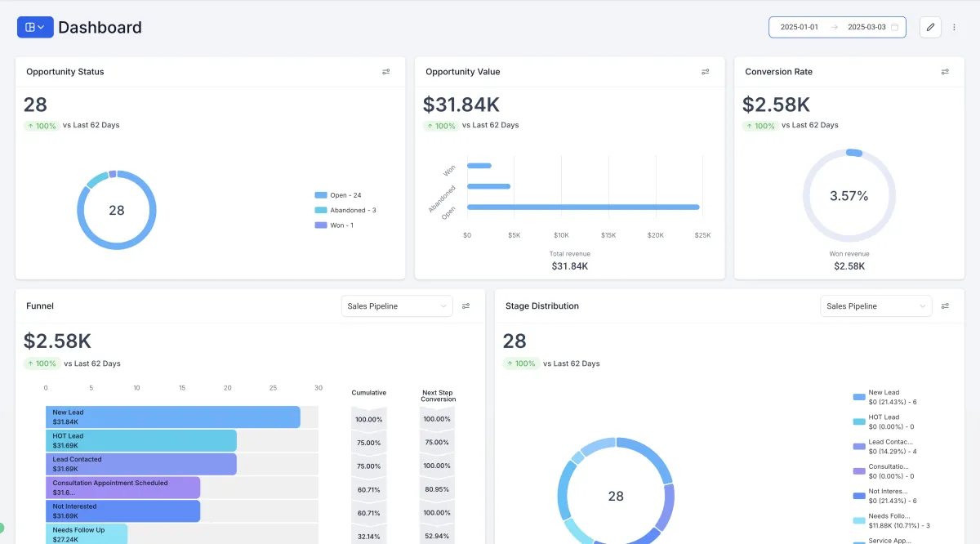Toggle Abandoned - 3 legend item

click(345, 210)
